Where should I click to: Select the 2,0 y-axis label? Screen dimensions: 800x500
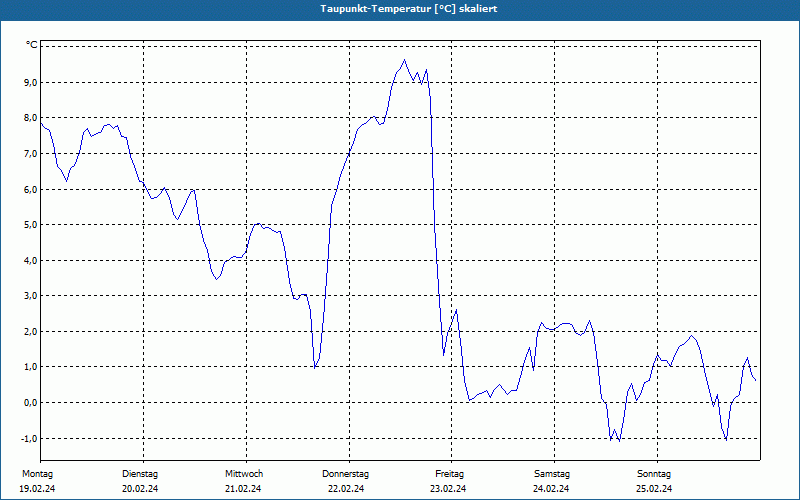pos(30,332)
